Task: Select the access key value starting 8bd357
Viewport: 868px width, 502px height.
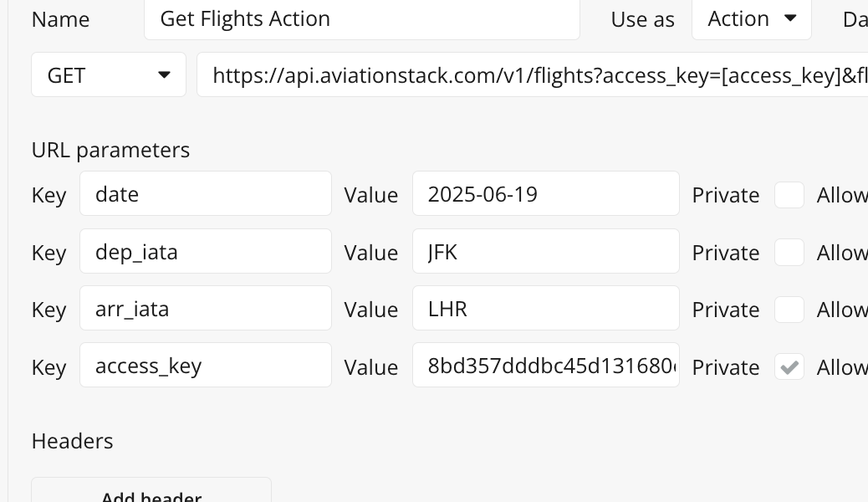Action: click(x=545, y=366)
